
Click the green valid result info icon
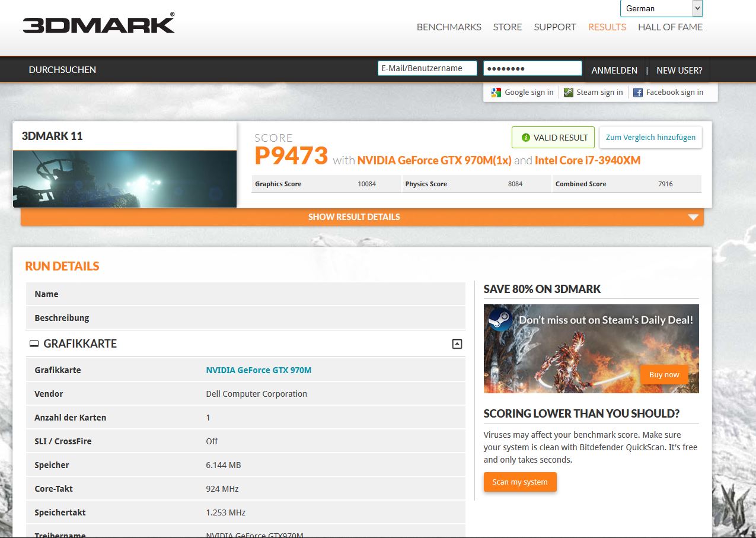525,138
